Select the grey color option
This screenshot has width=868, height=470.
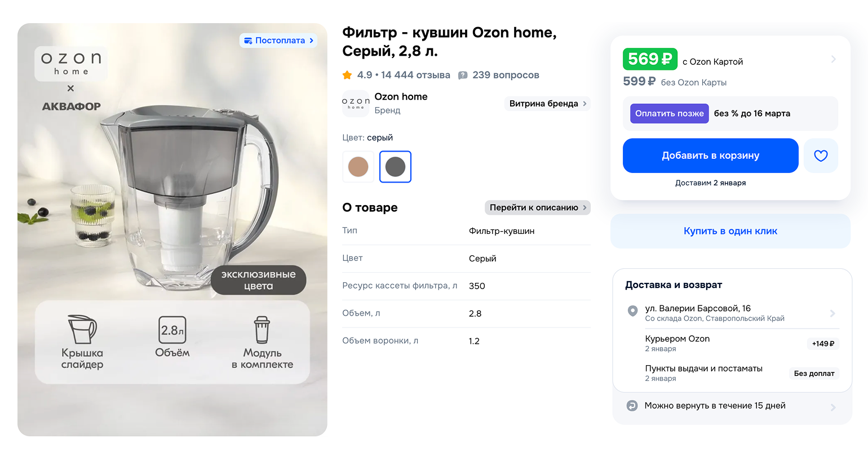coord(395,167)
